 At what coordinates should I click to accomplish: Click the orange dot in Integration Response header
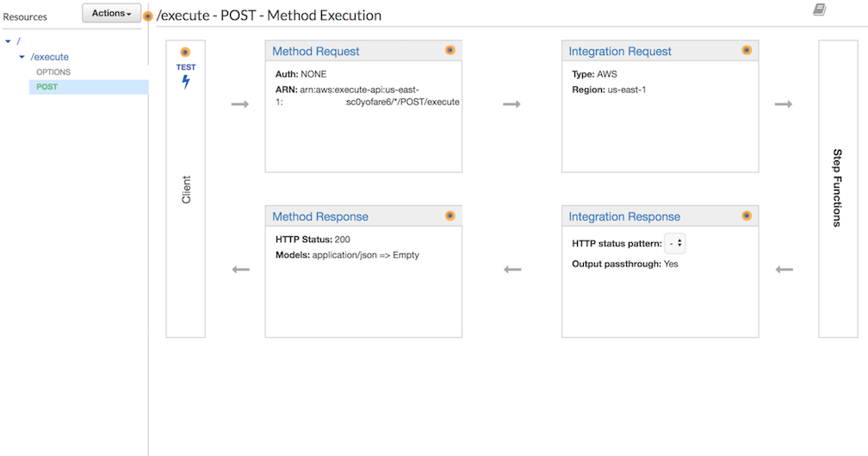click(747, 216)
